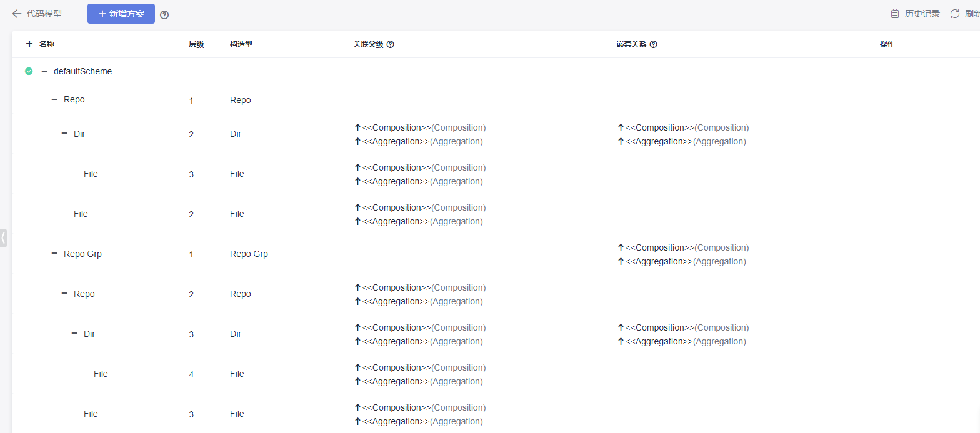980x433 pixels.
Task: Click the 刷新 refresh icon
Action: click(955, 14)
